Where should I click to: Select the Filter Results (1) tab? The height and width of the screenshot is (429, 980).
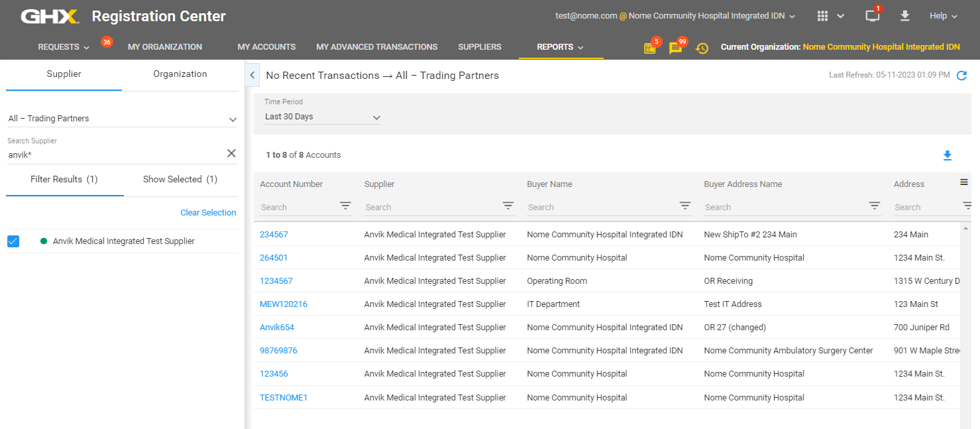click(64, 180)
